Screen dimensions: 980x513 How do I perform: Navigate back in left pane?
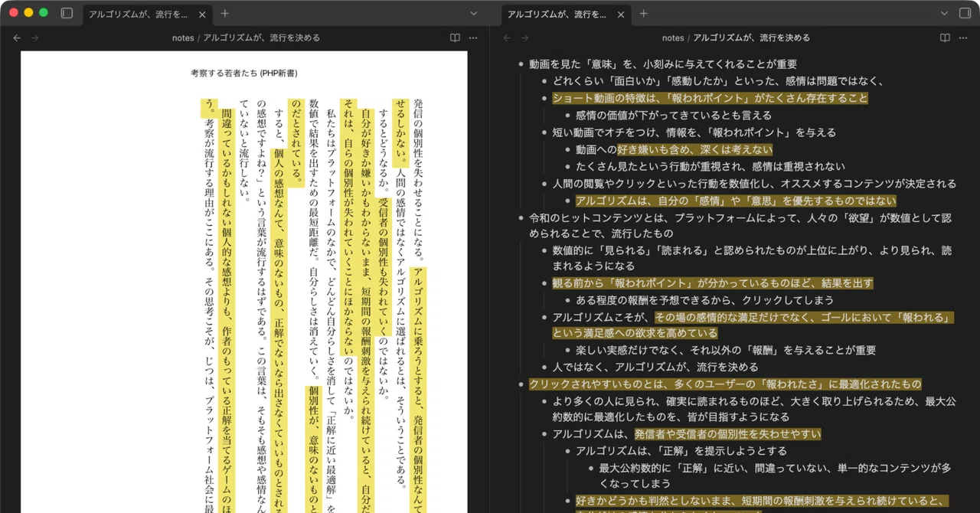point(17,38)
